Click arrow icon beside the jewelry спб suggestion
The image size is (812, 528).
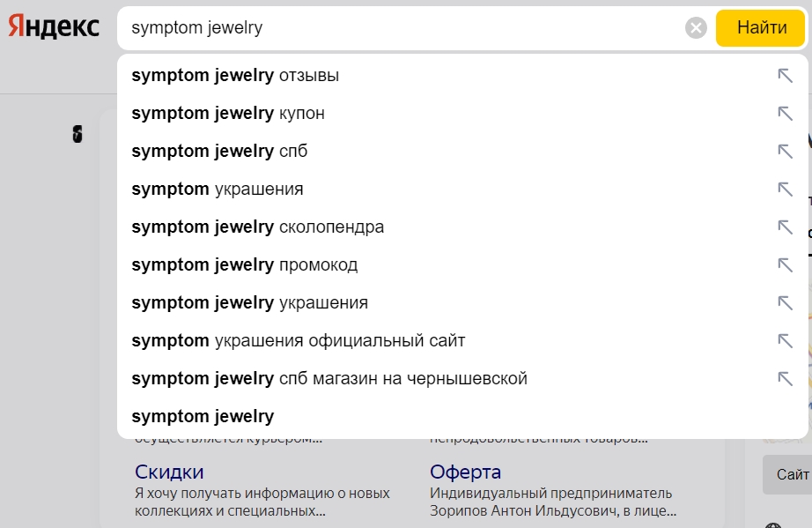[785, 152]
